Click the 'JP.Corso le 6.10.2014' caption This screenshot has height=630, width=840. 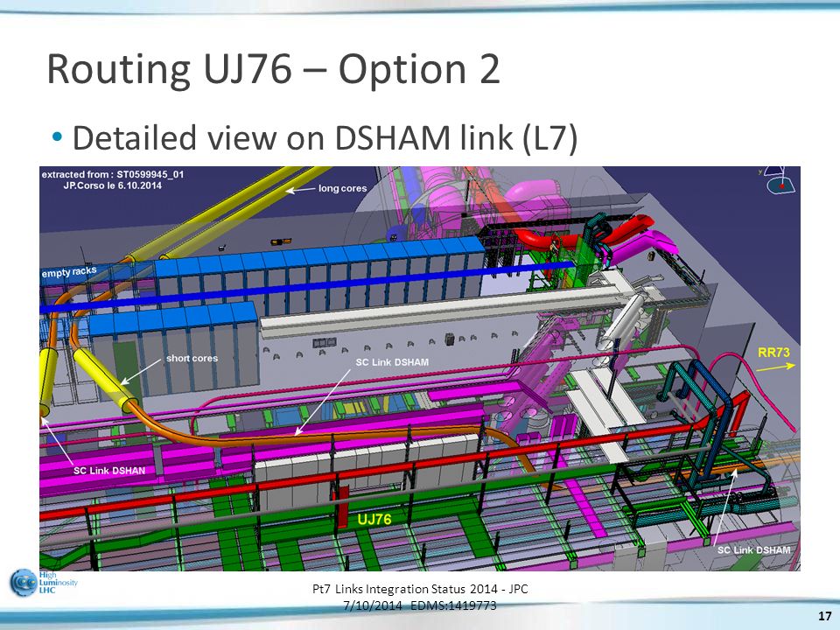[113, 185]
